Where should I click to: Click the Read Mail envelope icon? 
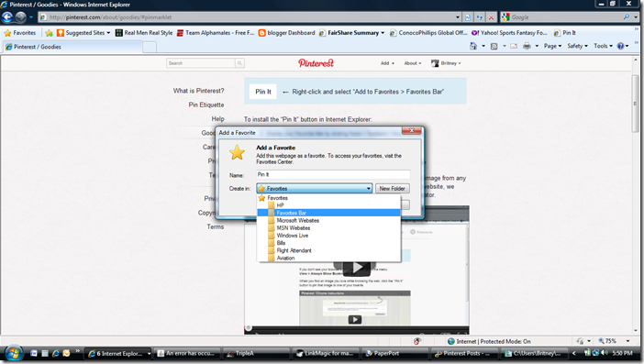click(514, 46)
